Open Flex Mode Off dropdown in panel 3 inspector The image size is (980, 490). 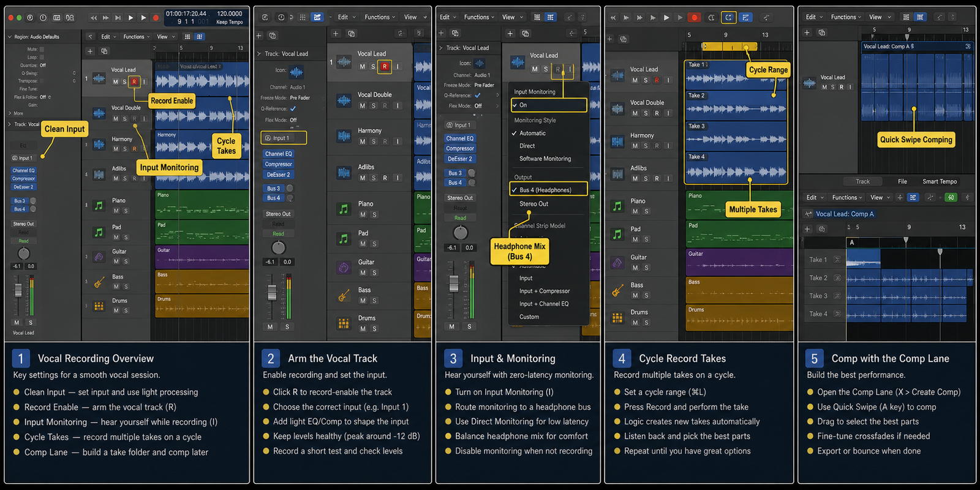point(478,106)
